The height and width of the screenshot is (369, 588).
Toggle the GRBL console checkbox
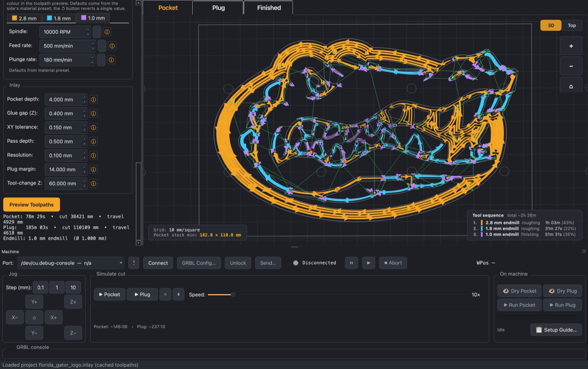[11, 347]
